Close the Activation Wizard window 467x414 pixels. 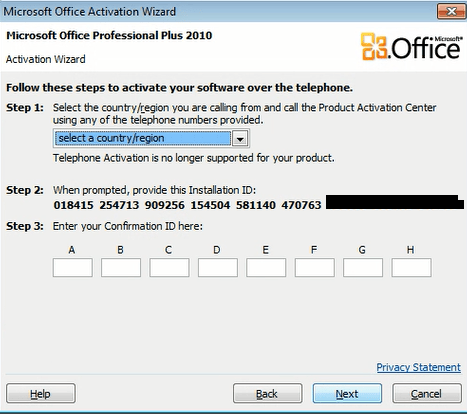[451, 12]
